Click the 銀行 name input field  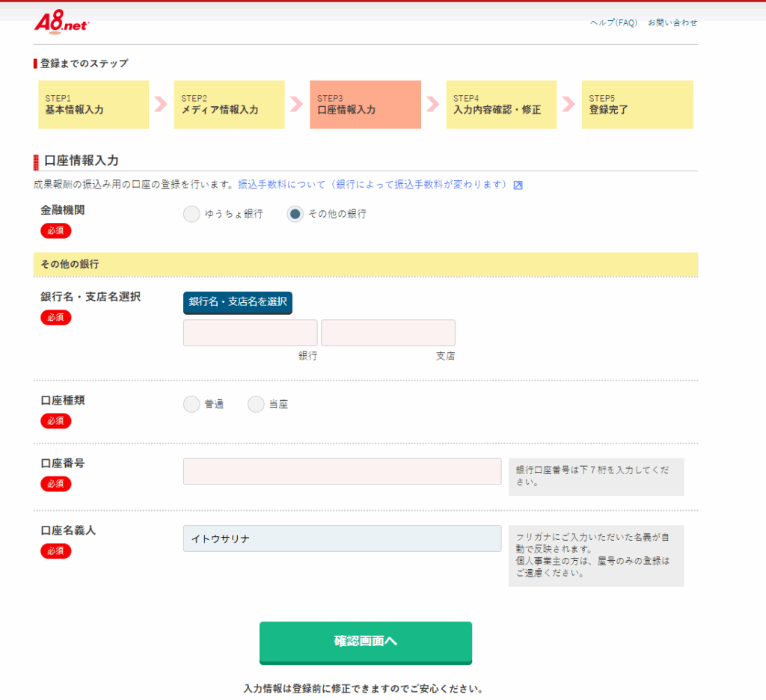click(x=250, y=333)
